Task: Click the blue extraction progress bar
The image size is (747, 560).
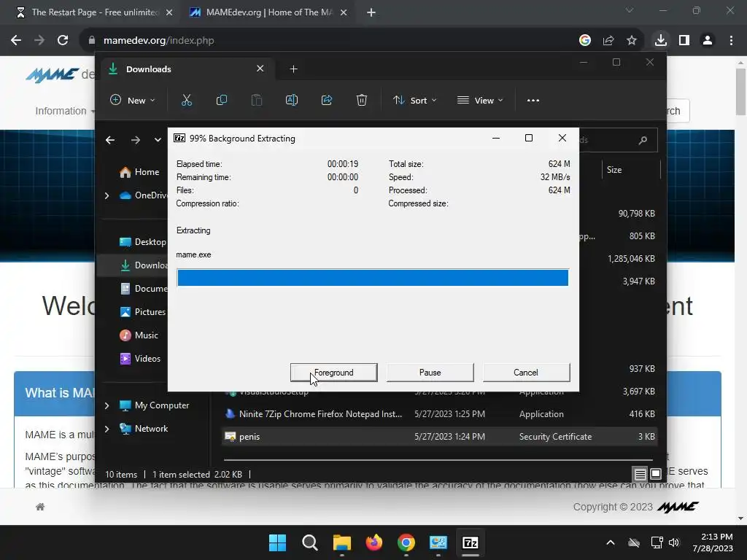Action: [373, 278]
